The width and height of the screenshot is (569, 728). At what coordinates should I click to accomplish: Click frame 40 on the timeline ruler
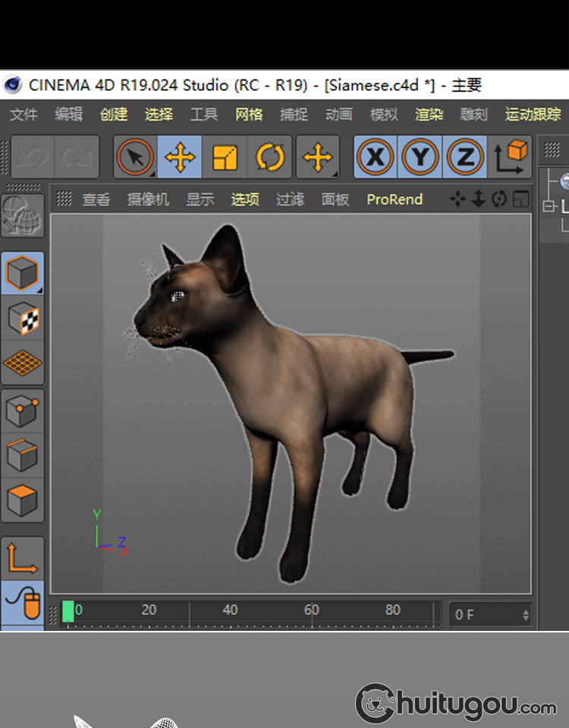[x=230, y=610]
